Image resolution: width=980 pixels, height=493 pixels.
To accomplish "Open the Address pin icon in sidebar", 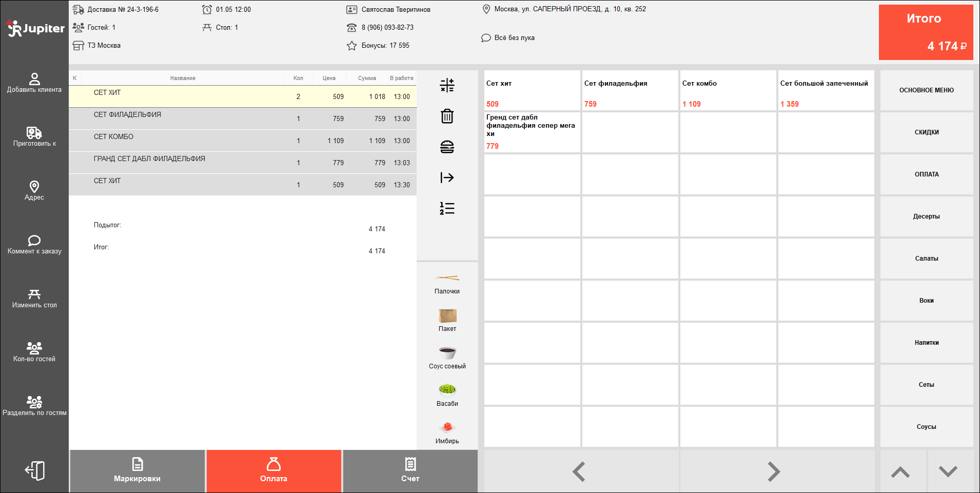I will pos(34,187).
